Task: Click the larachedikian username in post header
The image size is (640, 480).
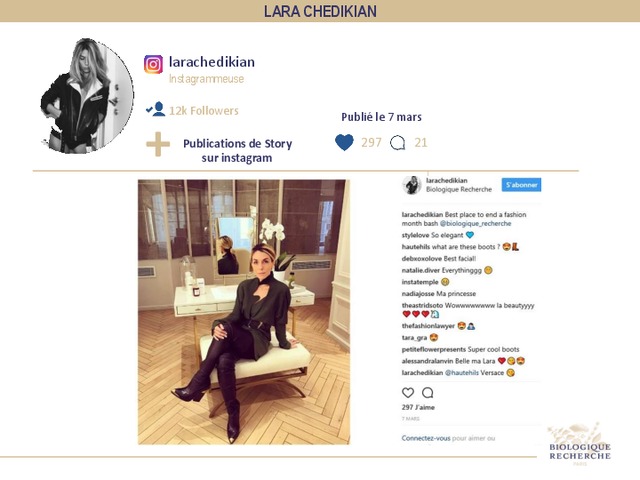Action: tap(447, 180)
